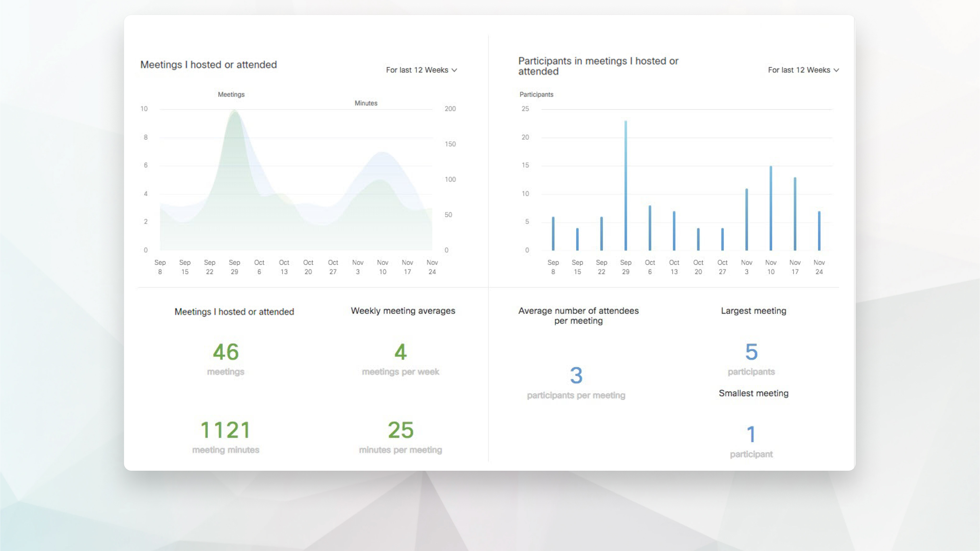The image size is (980, 551).
Task: Click the 'Participants' axis label
Action: click(x=536, y=94)
